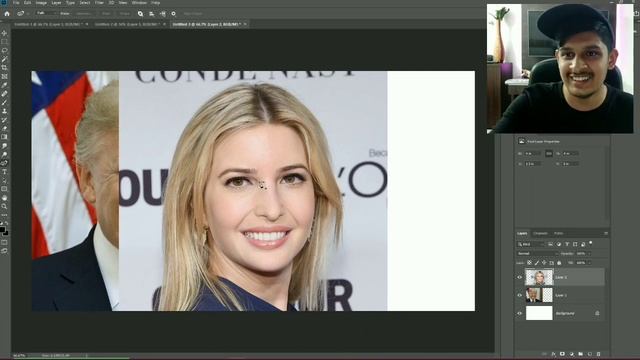Viewport: 640px width, 360px height.
Task: Select the Pen tool in toolbar
Action: coord(4,163)
